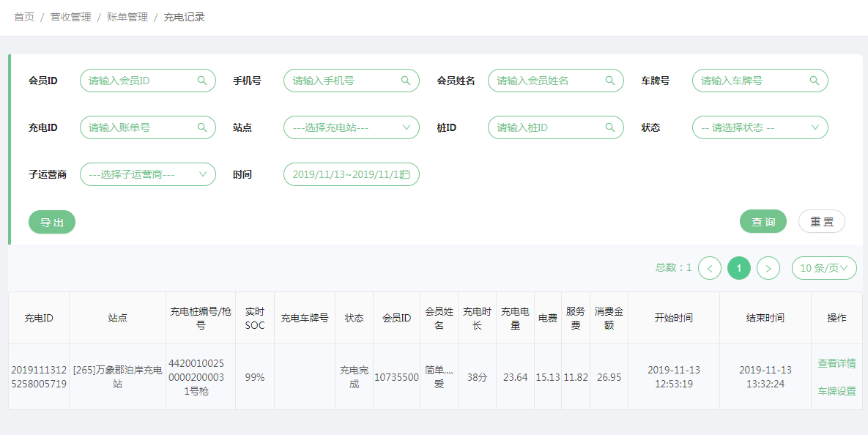Click column header 充电车牌号

coord(305,319)
